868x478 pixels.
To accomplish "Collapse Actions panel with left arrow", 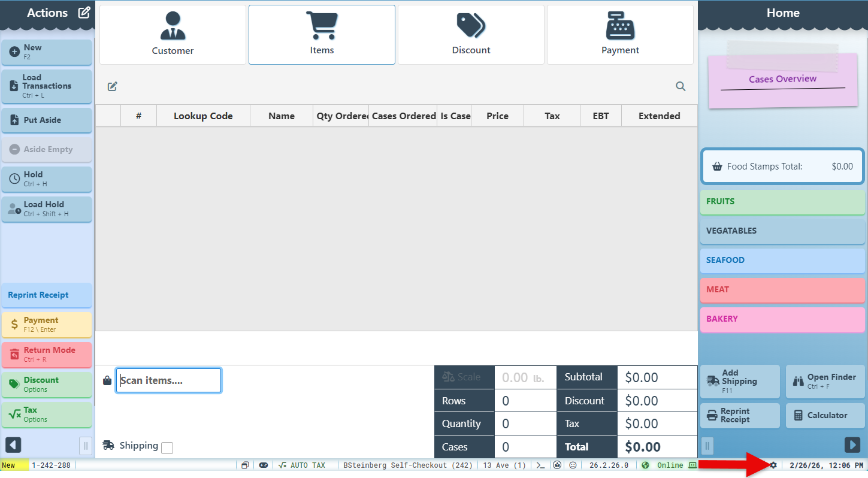I will 13,445.
